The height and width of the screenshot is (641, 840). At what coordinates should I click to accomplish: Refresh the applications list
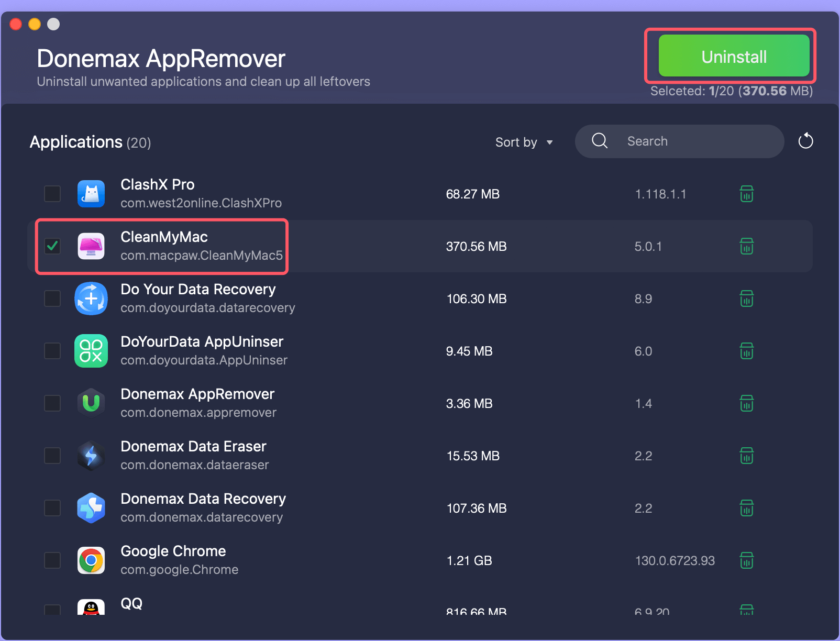pyautogui.click(x=806, y=141)
